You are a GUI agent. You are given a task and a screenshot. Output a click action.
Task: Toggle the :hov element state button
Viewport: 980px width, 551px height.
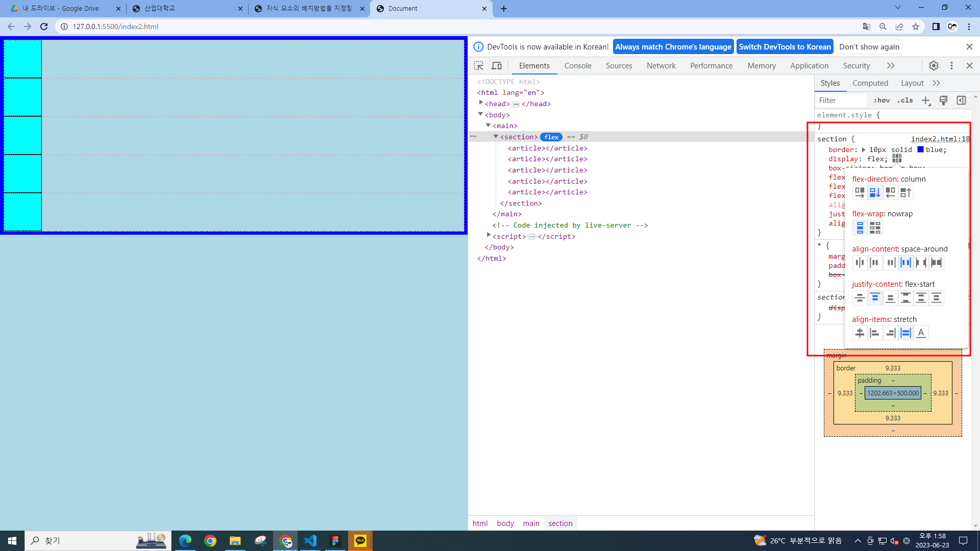[881, 101]
